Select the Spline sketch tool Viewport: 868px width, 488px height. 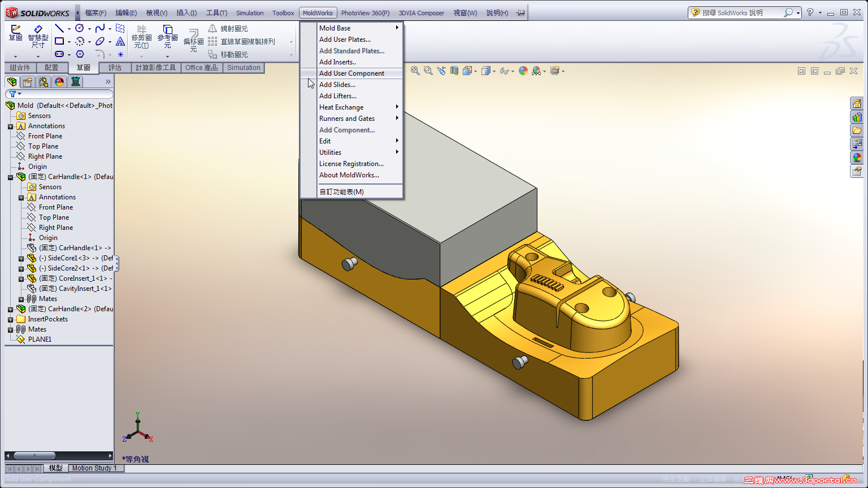click(100, 28)
